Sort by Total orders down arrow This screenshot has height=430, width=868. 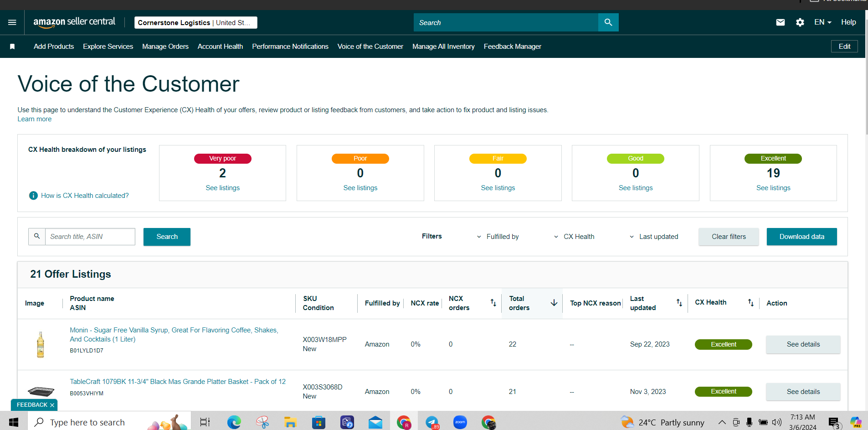click(554, 303)
